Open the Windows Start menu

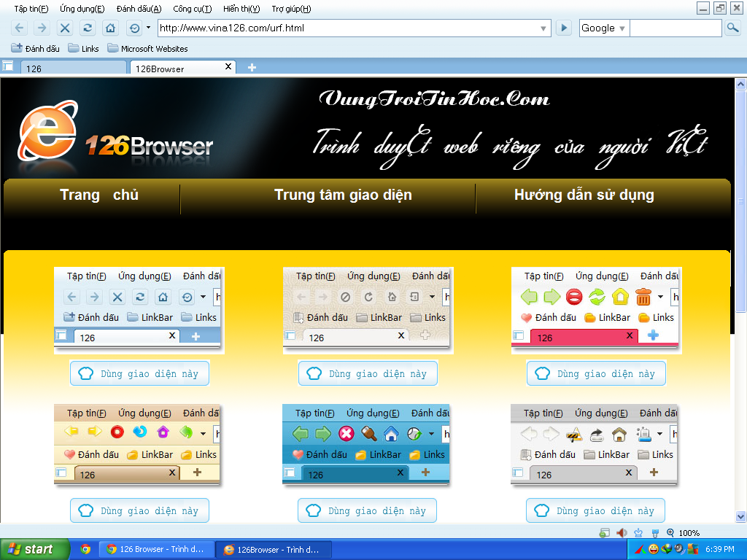tap(34, 549)
